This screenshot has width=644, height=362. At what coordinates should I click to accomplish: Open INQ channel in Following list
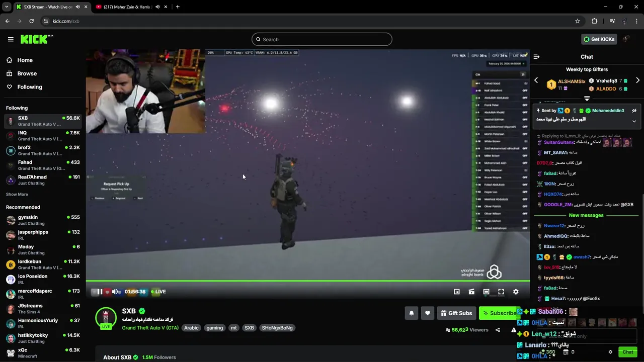coord(43,136)
